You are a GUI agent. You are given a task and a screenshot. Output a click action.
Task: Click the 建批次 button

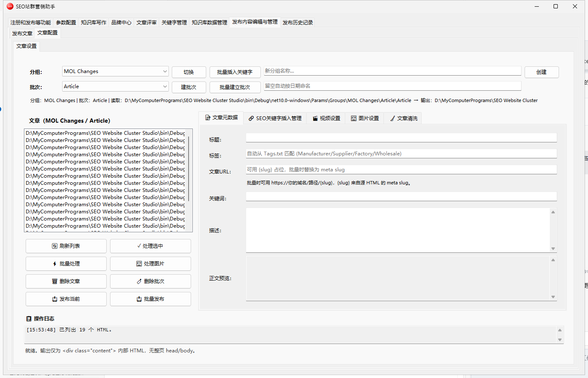point(189,87)
